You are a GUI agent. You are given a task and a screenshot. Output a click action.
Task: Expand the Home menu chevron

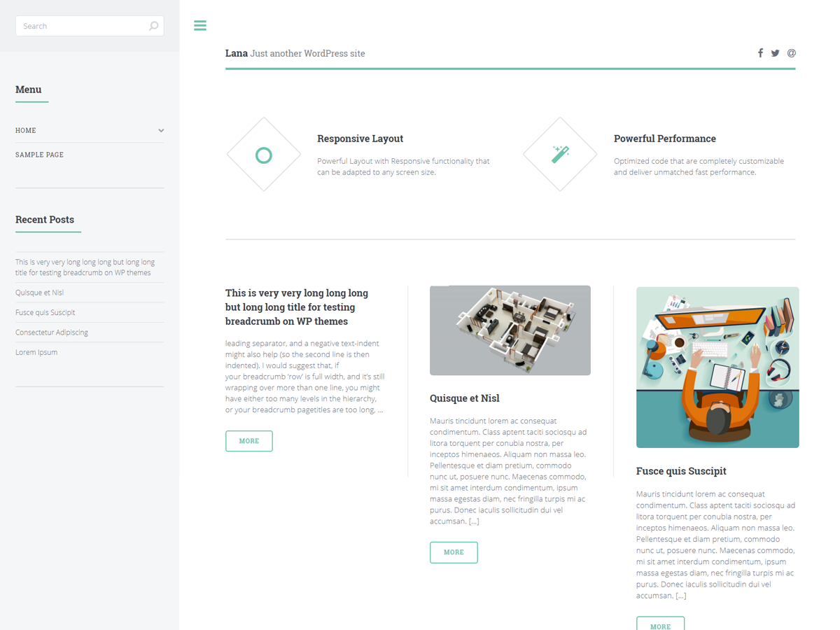(x=161, y=131)
